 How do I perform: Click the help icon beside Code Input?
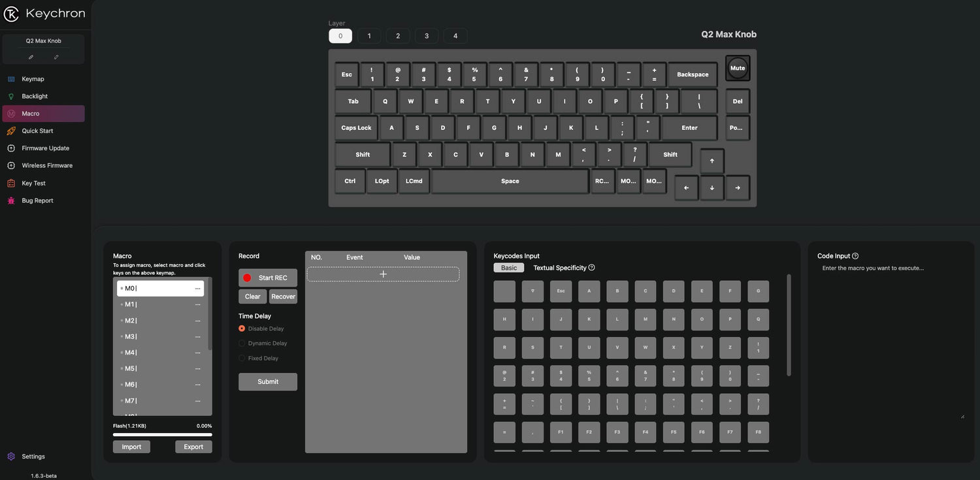[855, 257]
